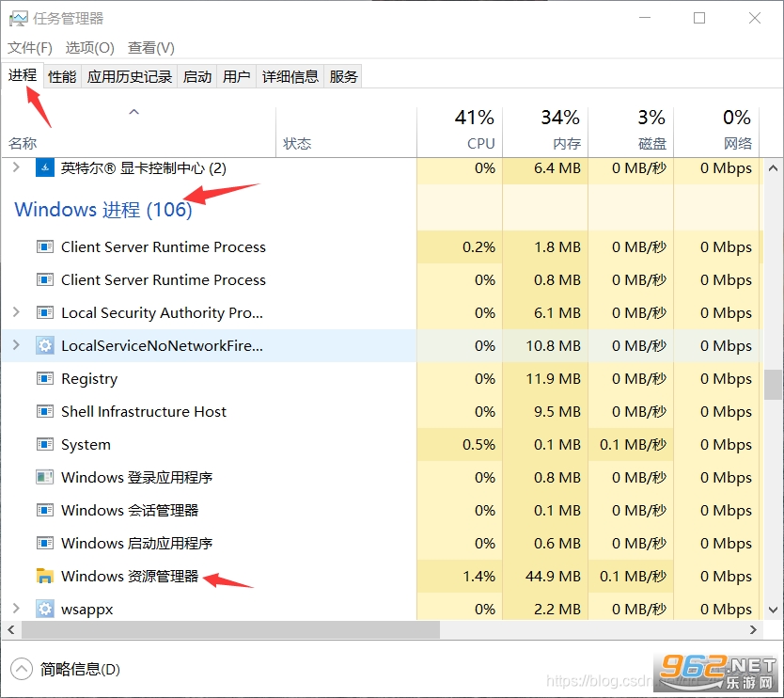784x698 pixels.
Task: Click the icon of the 0.8 MB Client Server Runtime Process
Action: click(45, 279)
